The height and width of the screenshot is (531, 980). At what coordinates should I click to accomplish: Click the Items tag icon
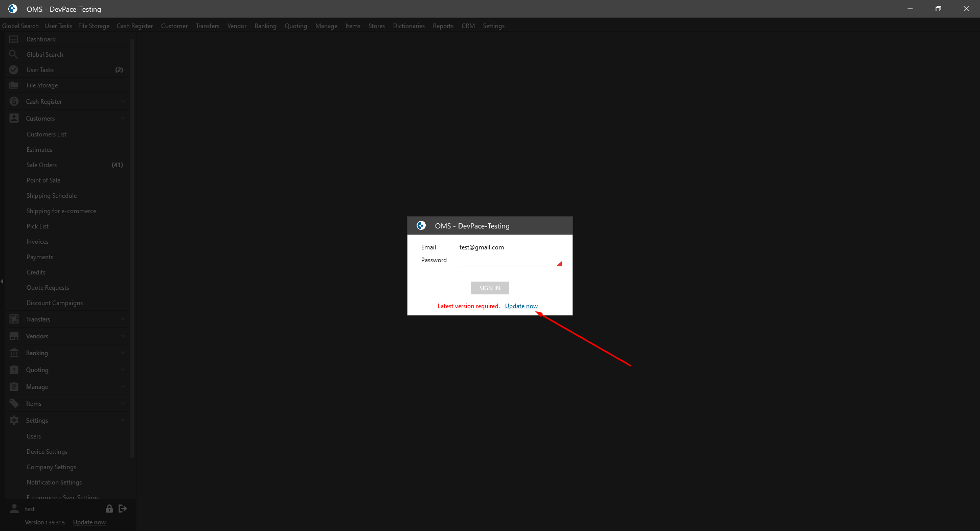pos(14,404)
